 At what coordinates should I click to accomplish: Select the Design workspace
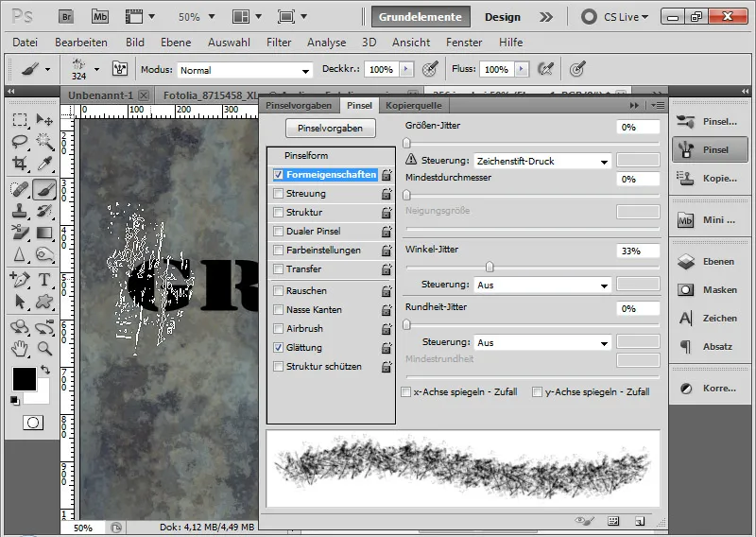503,17
